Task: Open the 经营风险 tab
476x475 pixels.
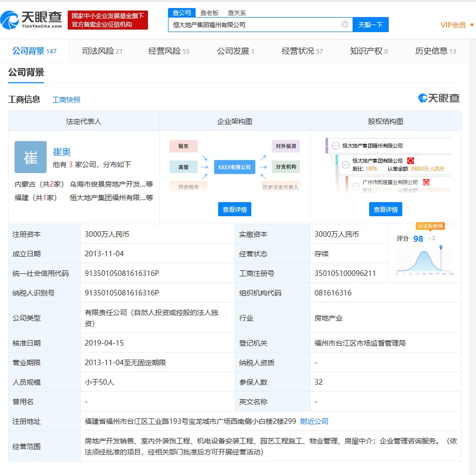Action: click(x=169, y=51)
